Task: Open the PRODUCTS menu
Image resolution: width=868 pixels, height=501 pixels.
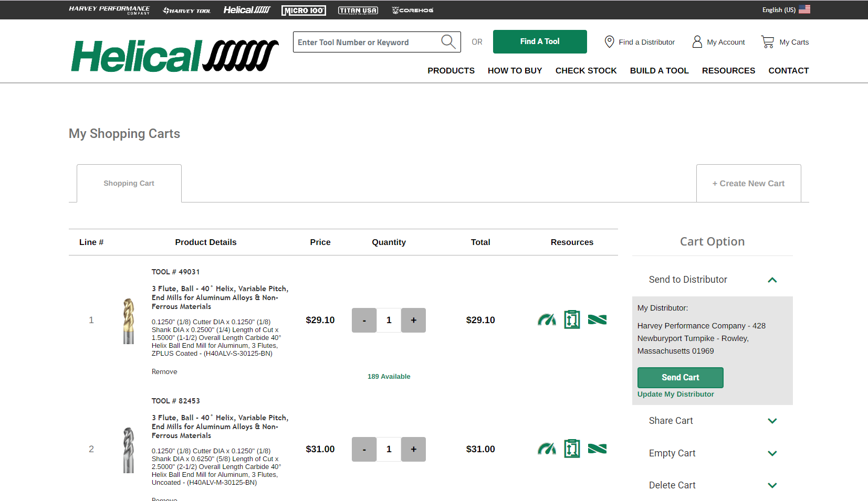Action: pyautogui.click(x=451, y=70)
